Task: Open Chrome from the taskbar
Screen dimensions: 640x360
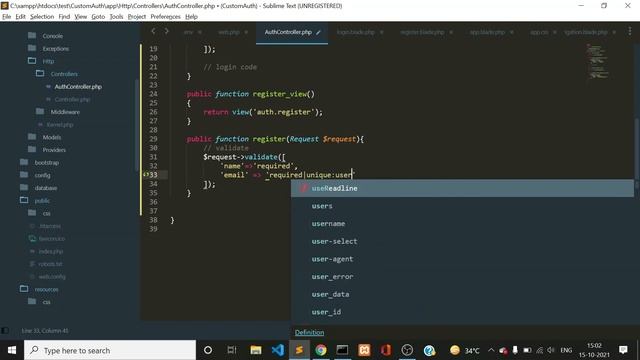Action: click(x=321, y=350)
